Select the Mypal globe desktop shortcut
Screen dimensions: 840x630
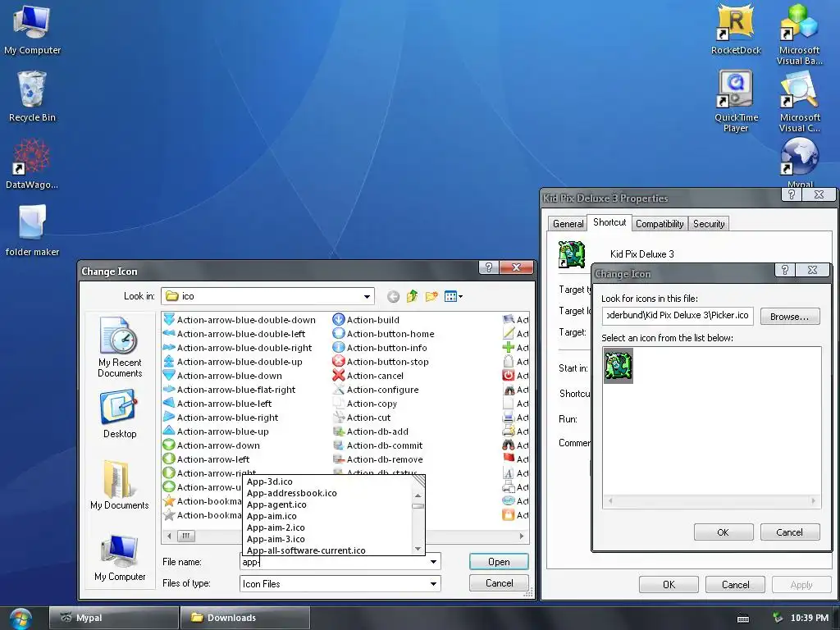799,161
